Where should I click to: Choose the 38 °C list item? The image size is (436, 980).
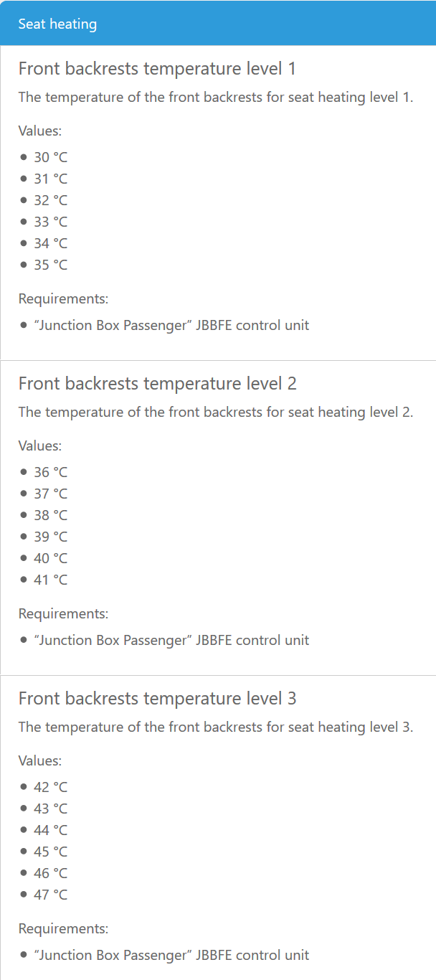click(x=50, y=515)
